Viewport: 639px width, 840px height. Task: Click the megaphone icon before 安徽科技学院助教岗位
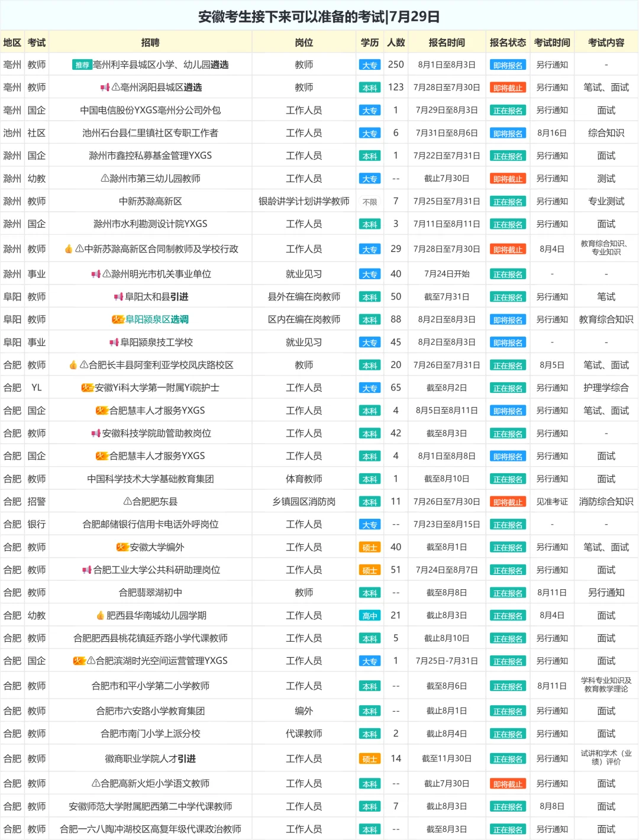click(96, 434)
